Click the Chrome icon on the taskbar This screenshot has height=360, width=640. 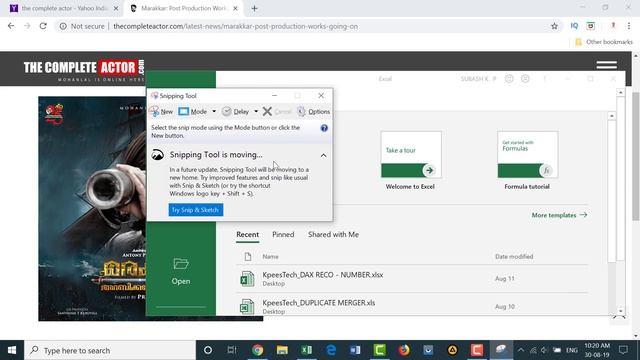(257, 350)
